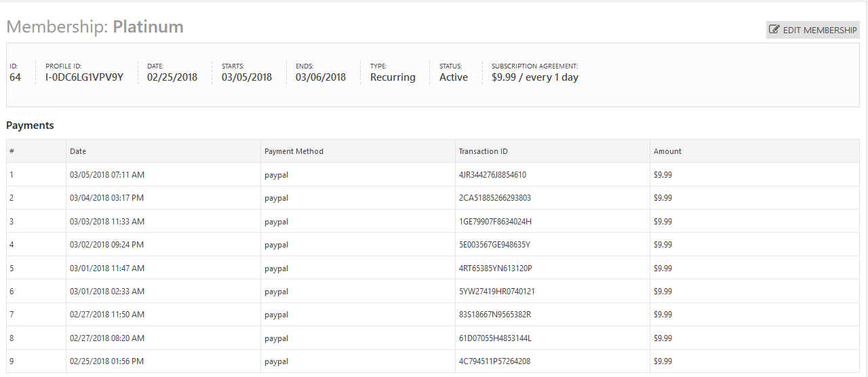868x377 pixels.
Task: Click the last payment dated 02/25/2018
Action: (106, 361)
